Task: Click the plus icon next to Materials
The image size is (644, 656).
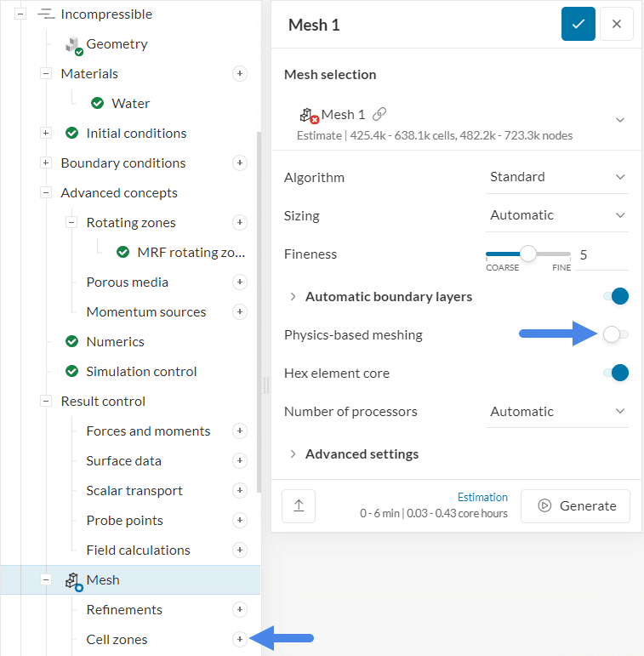Action: pyautogui.click(x=240, y=74)
